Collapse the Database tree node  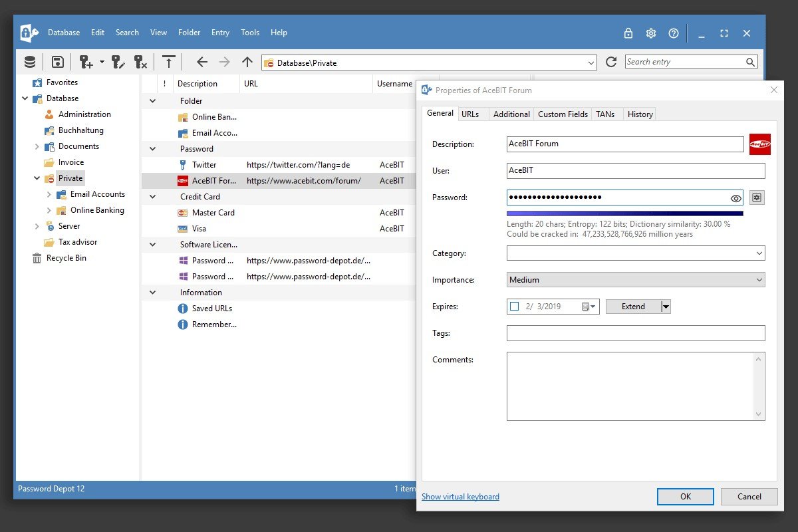pyautogui.click(x=25, y=98)
